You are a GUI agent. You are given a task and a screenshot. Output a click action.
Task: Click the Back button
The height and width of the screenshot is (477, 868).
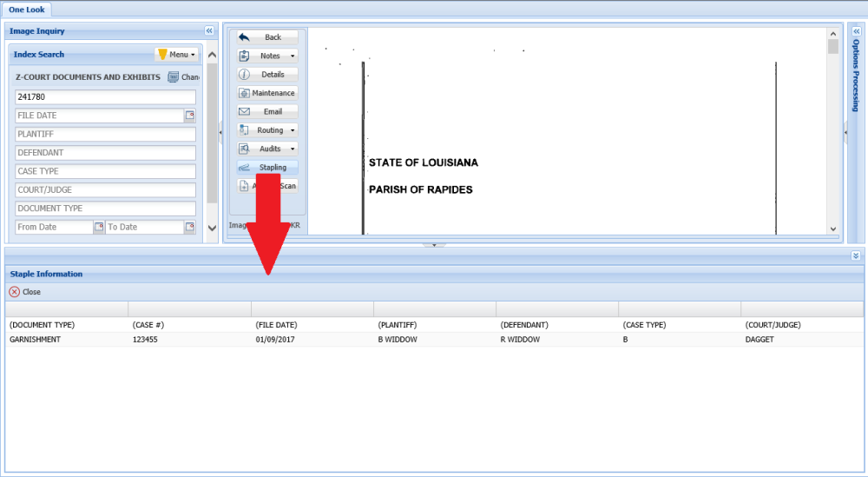pos(267,37)
